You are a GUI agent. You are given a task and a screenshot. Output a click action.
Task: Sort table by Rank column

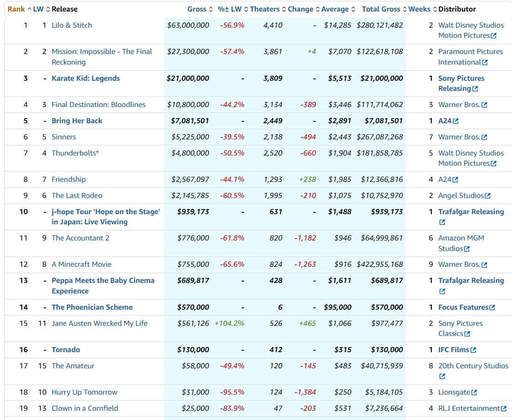(19, 9)
